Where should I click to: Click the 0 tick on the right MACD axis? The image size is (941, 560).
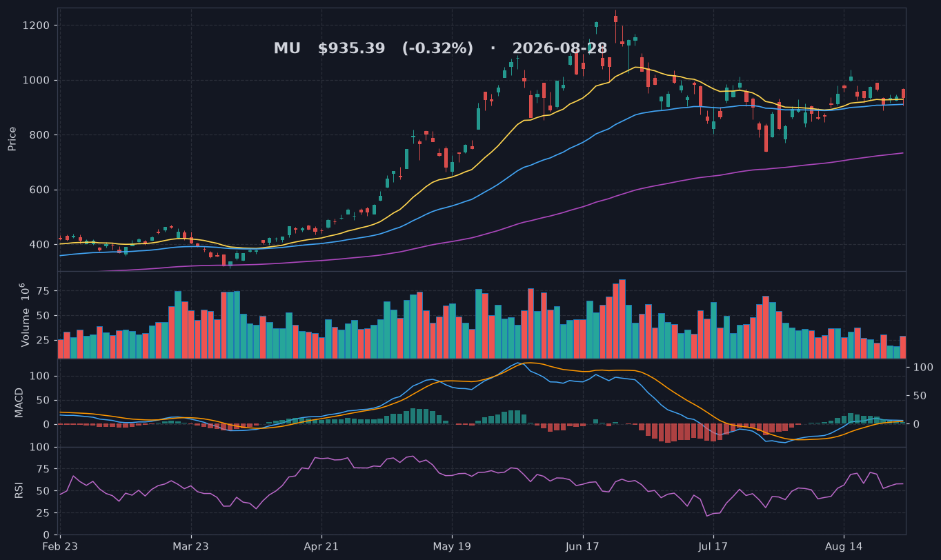917,424
